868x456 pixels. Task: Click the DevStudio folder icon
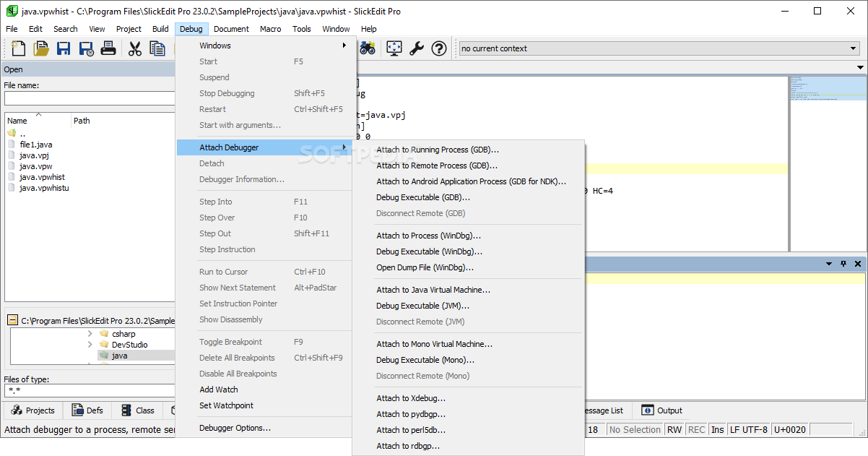pos(104,345)
